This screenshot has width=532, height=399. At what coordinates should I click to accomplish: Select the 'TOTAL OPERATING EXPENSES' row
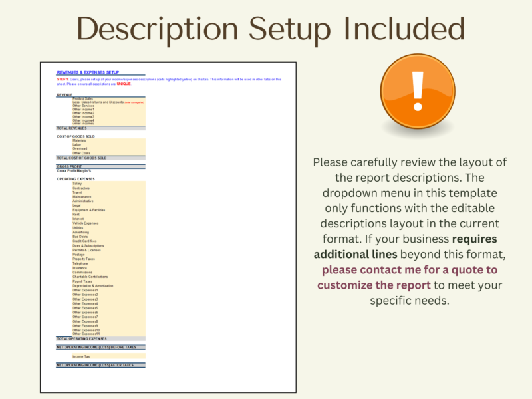click(x=101, y=338)
